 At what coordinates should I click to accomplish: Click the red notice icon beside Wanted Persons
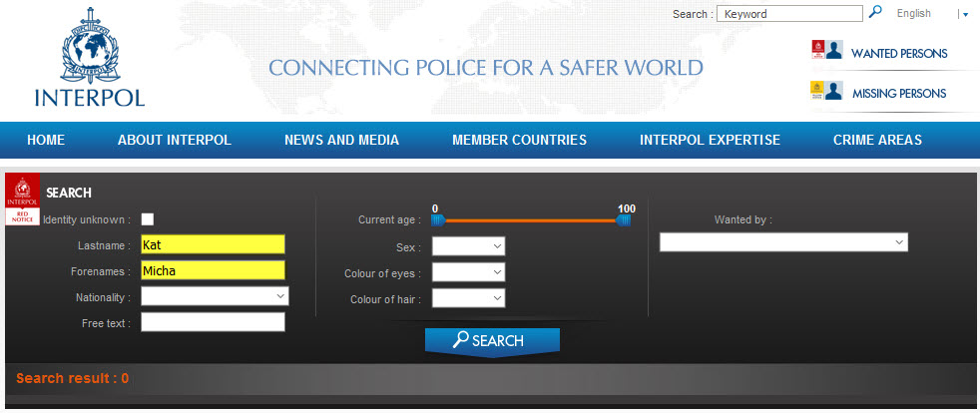817,49
